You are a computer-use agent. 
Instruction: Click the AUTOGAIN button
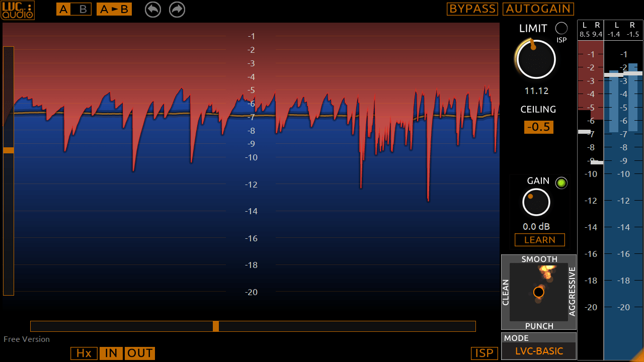[538, 9]
